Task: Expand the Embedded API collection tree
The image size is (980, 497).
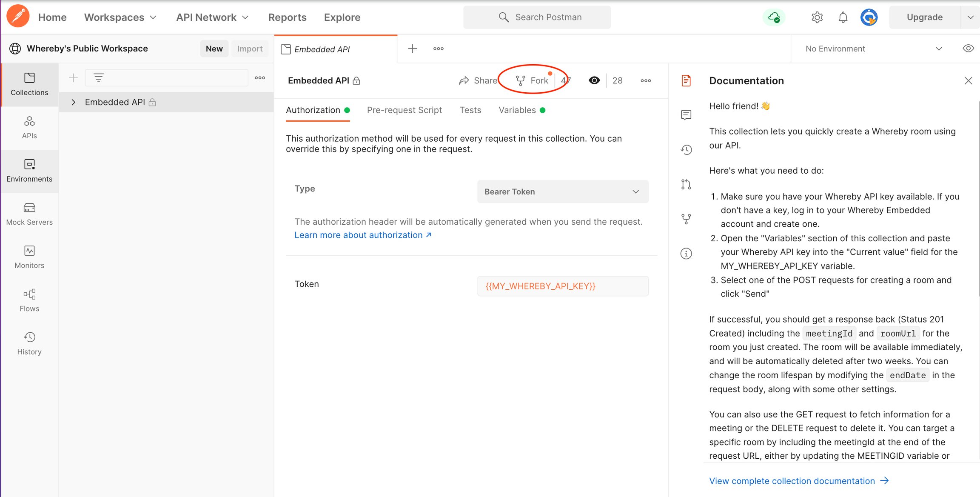Action: pyautogui.click(x=74, y=102)
